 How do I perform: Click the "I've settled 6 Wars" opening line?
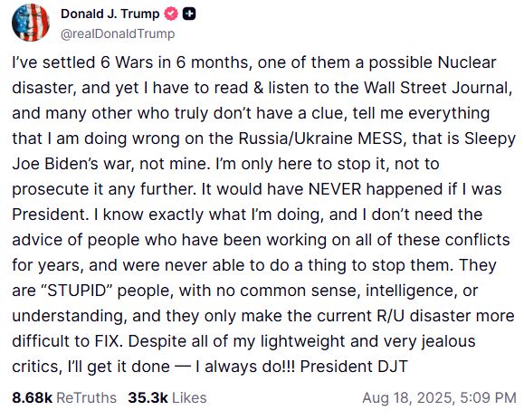82,62
